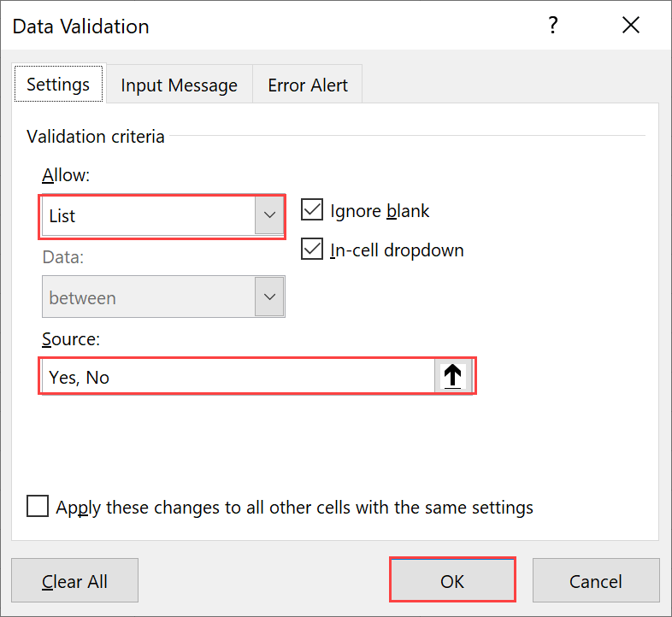The height and width of the screenshot is (617, 672).
Task: Click the OK button
Action: pyautogui.click(x=452, y=580)
